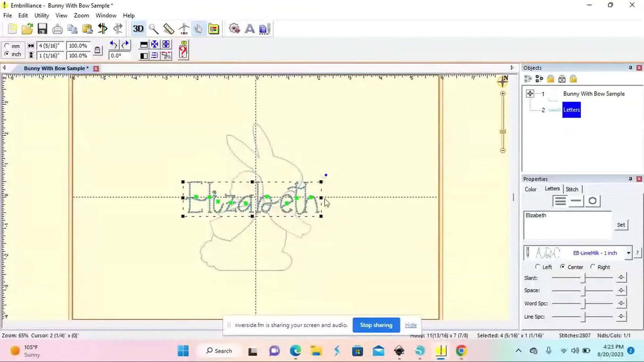Pin the Properties panel
This screenshot has width=644, height=362.
[x=630, y=179]
